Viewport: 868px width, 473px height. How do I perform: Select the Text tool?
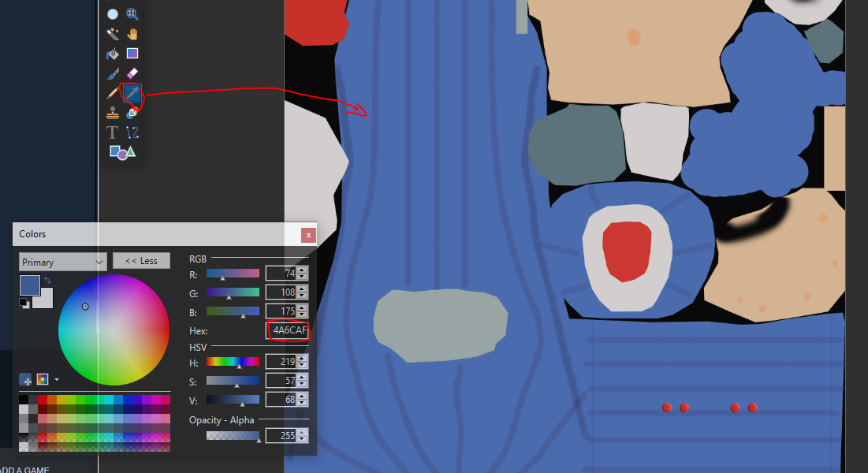113,132
